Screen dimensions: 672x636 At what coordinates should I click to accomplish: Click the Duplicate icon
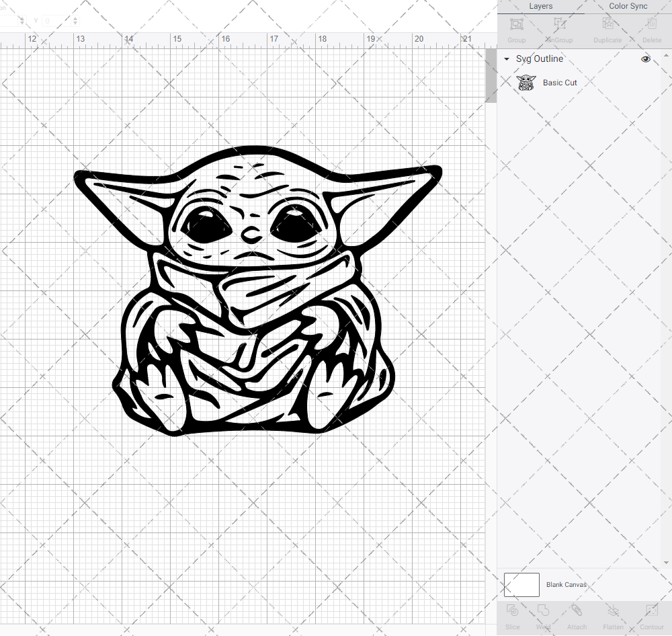coord(607,24)
